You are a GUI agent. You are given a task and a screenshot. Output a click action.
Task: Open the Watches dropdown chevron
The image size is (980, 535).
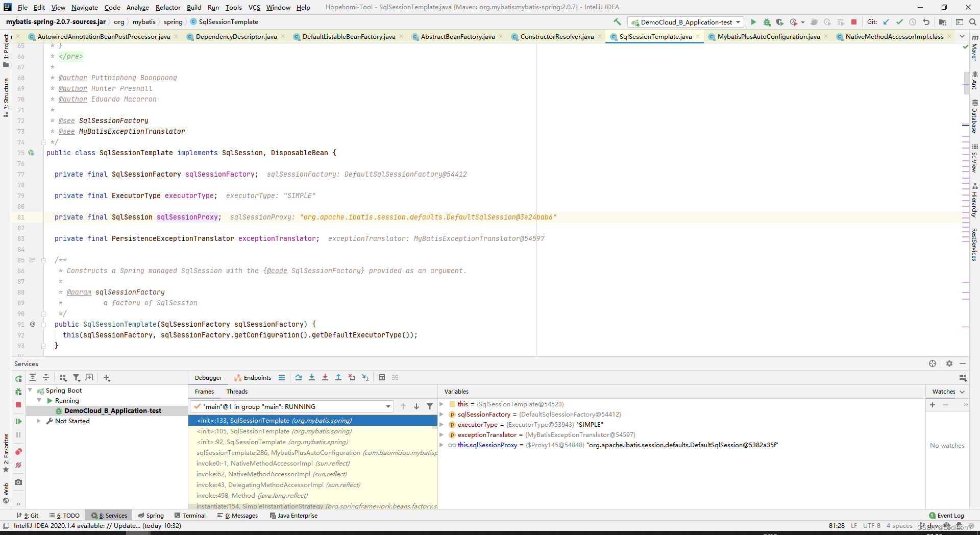[962, 392]
